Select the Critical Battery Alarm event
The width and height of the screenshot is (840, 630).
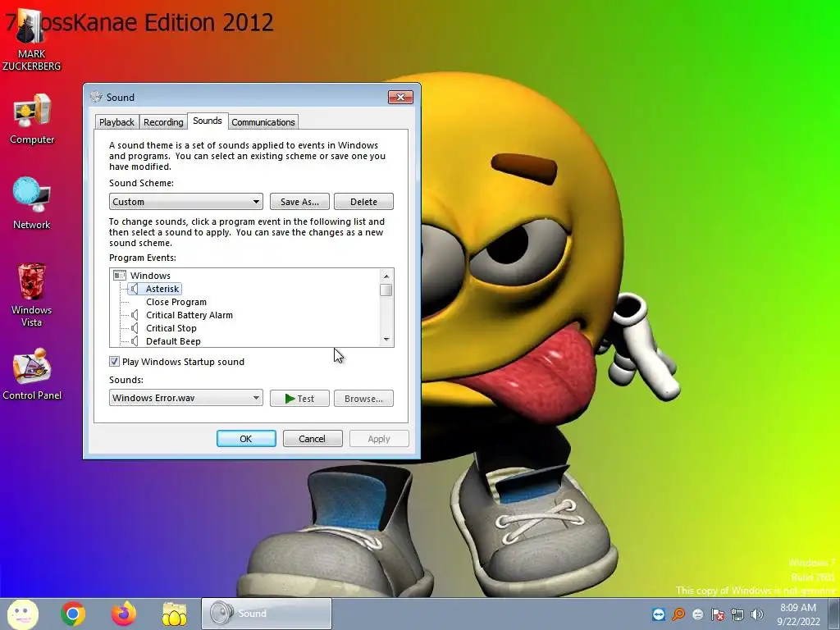(x=189, y=315)
